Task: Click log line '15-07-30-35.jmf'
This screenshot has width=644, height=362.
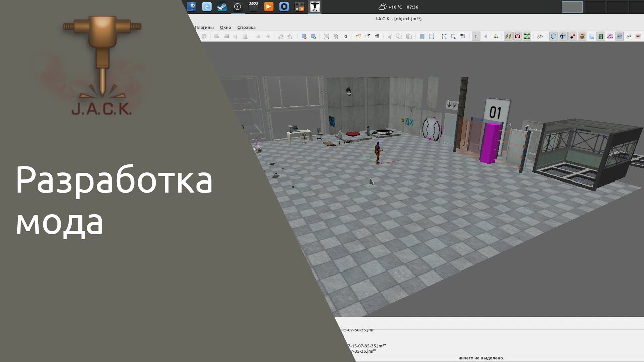Action: [x=358, y=330]
